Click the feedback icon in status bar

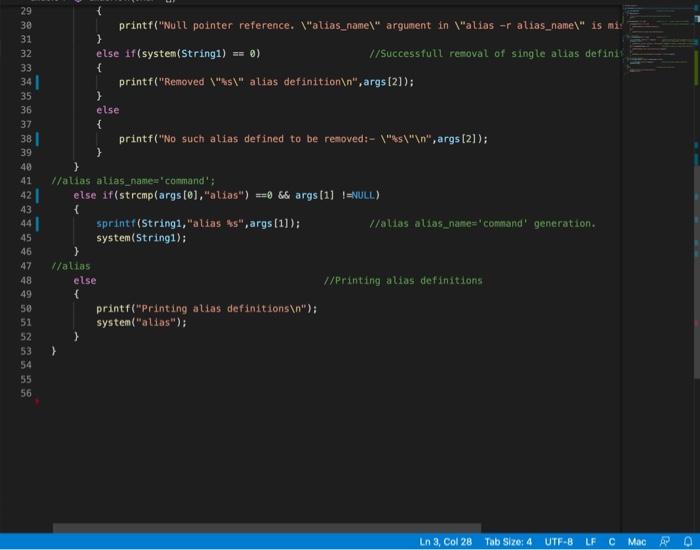665,542
